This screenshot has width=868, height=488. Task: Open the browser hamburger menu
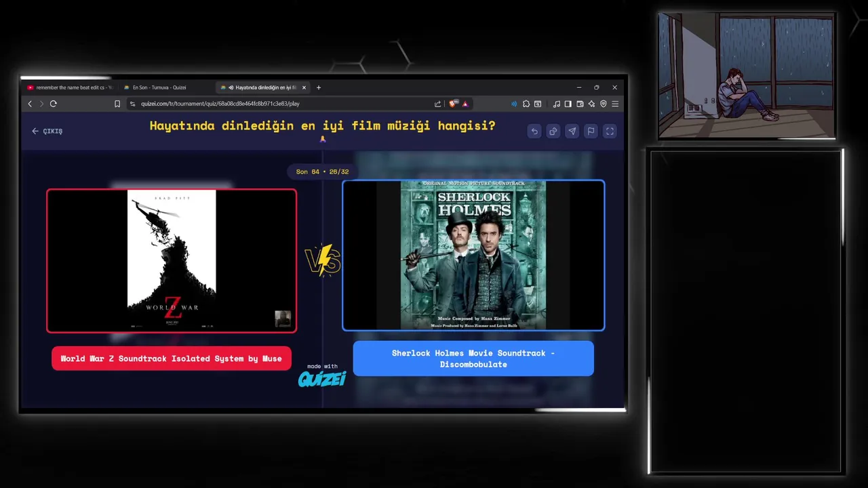tap(615, 104)
